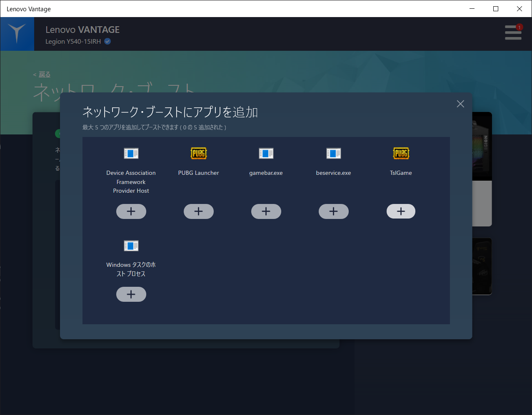Click the TslGame label
The height and width of the screenshot is (415, 532).
pyautogui.click(x=401, y=173)
